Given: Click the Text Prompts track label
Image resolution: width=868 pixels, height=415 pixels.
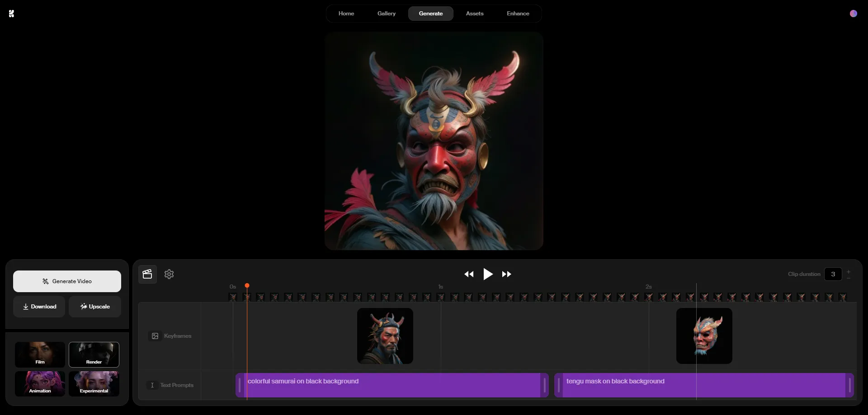Looking at the screenshot, I should 177,385.
